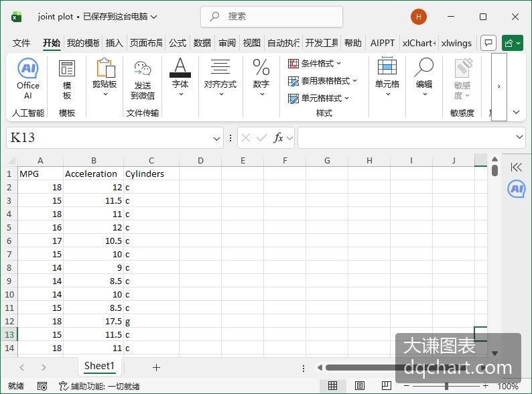Select cell C12 containing g
Image resolution: width=532 pixels, height=394 pixels.
coord(151,321)
